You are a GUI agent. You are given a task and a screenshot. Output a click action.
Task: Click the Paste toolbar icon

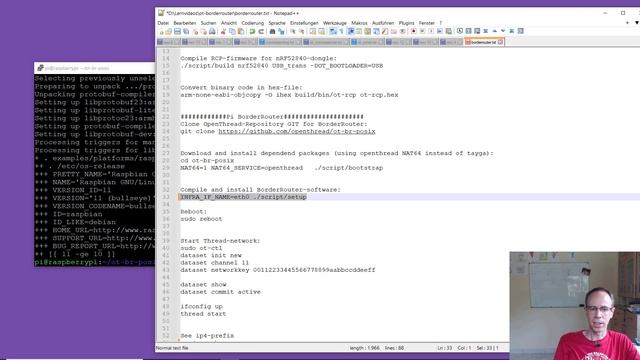point(241,31)
